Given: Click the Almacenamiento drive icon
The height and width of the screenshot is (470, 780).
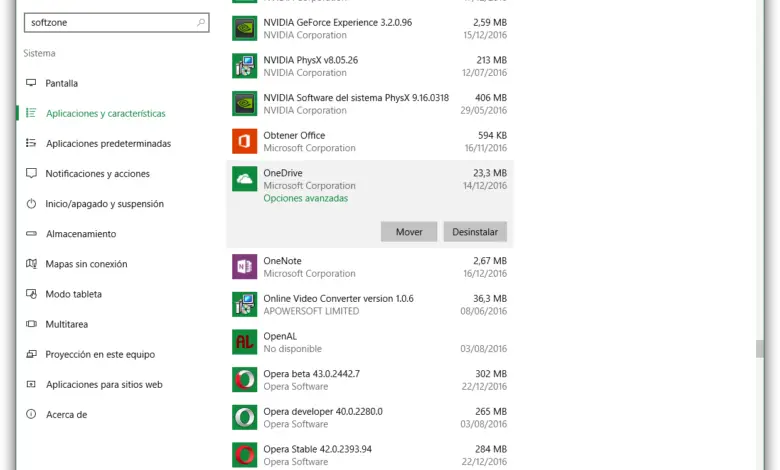Looking at the screenshot, I should [x=31, y=233].
